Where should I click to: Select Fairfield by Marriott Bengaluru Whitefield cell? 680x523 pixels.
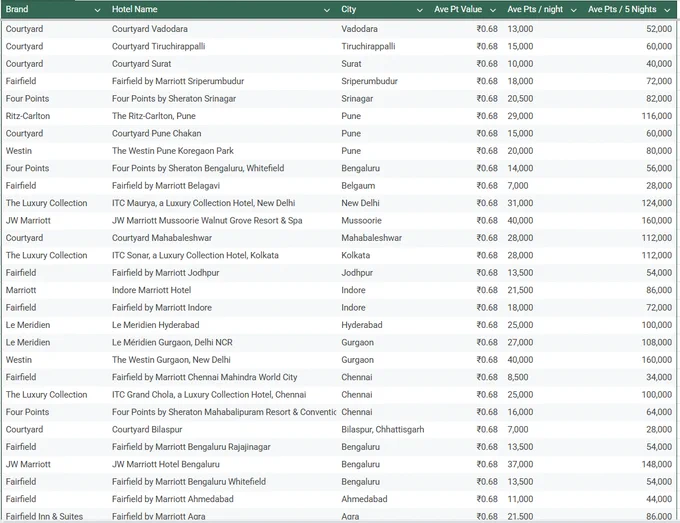(x=189, y=481)
